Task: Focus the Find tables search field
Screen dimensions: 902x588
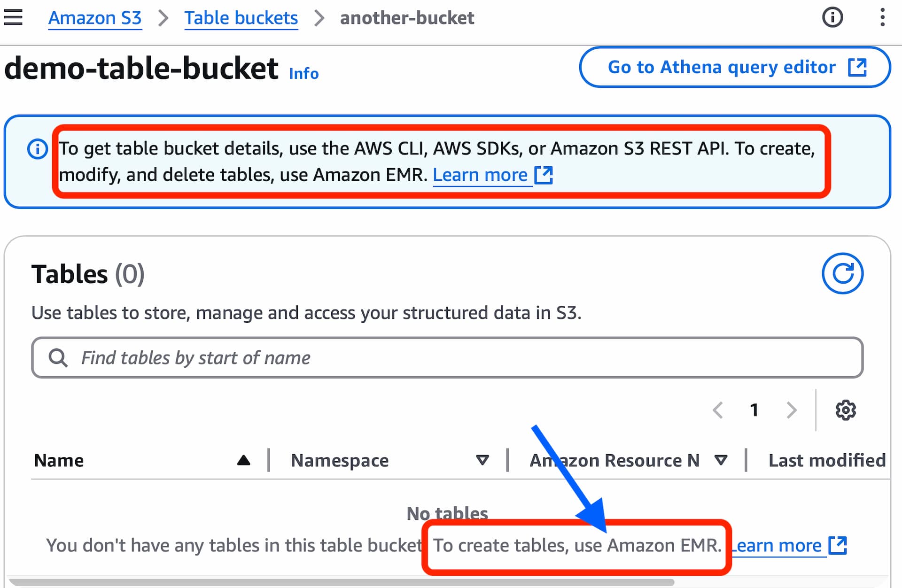Action: point(447,357)
